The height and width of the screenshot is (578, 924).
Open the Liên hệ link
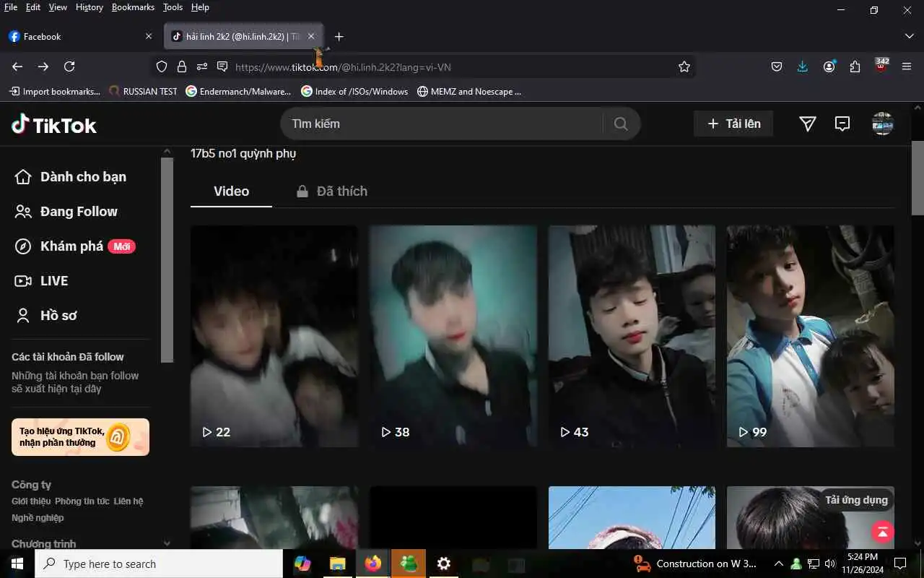[128, 501]
